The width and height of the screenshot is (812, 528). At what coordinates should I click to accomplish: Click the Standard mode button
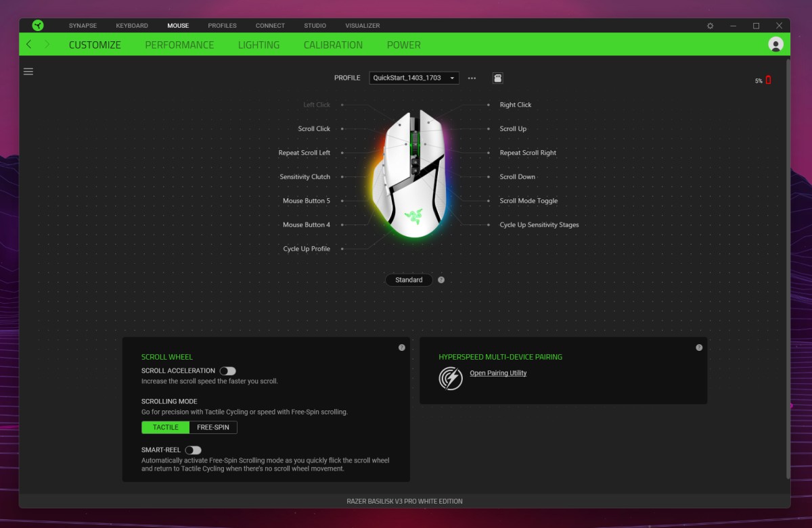[x=409, y=280]
